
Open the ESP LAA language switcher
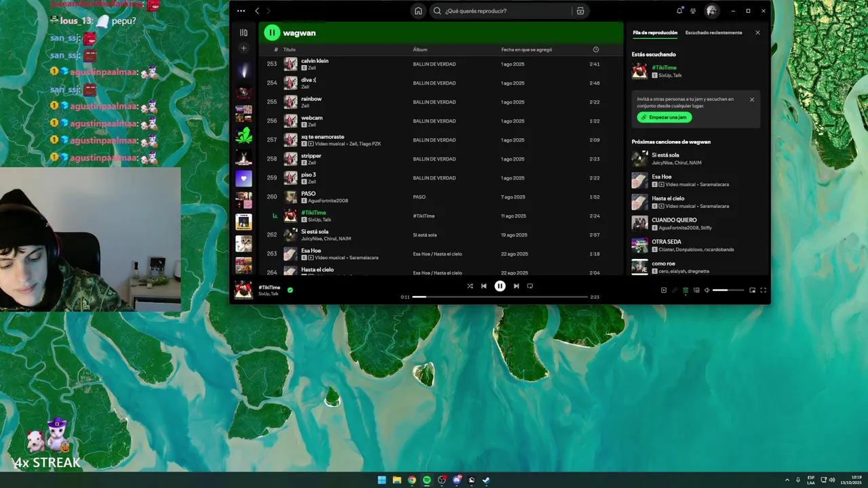[811, 480]
